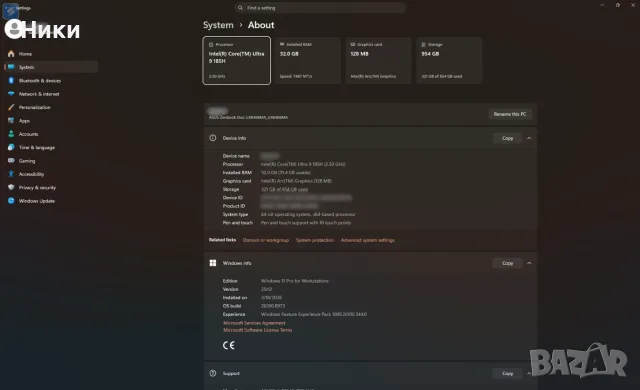Viewport: 640px width, 390px height.
Task: Click the Rename this PC button
Action: [x=510, y=114]
